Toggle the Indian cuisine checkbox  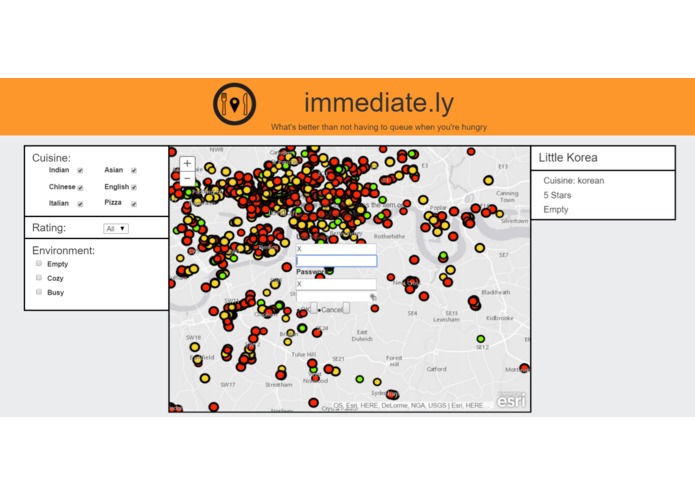(80, 171)
